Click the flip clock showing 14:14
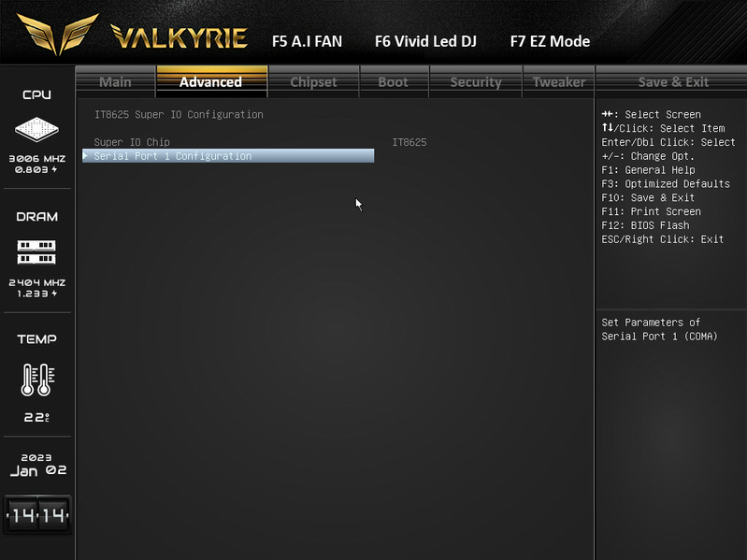 coord(37,515)
